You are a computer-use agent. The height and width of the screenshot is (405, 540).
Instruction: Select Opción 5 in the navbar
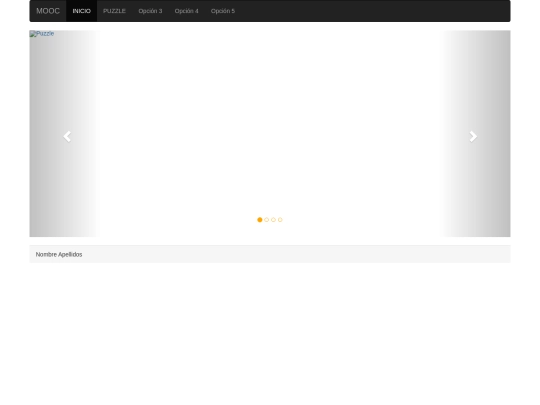tap(223, 11)
